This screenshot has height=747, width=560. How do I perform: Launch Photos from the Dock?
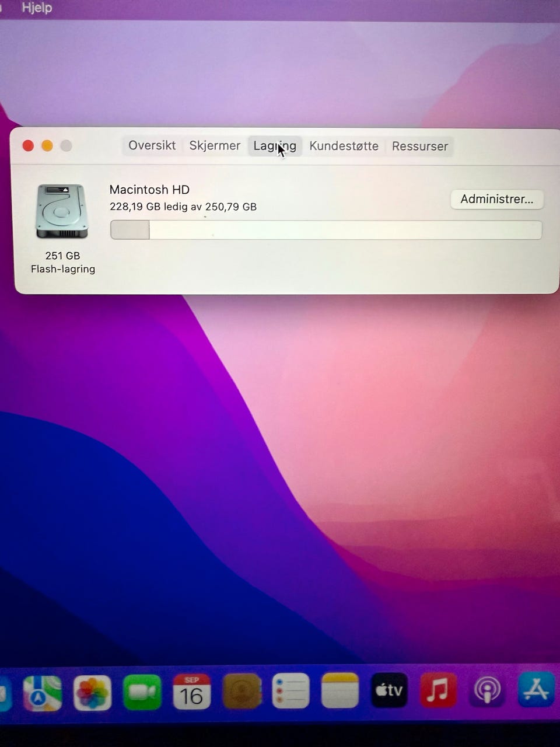pyautogui.click(x=92, y=693)
